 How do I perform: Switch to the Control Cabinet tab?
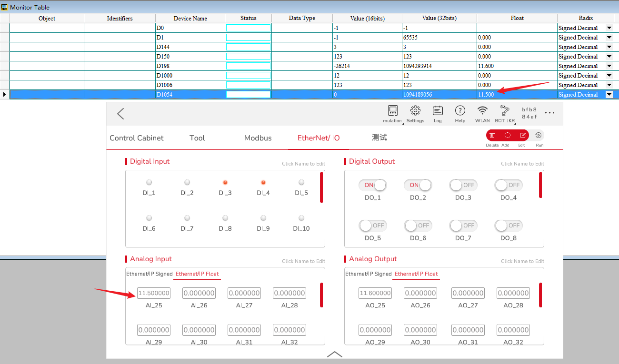[137, 138]
